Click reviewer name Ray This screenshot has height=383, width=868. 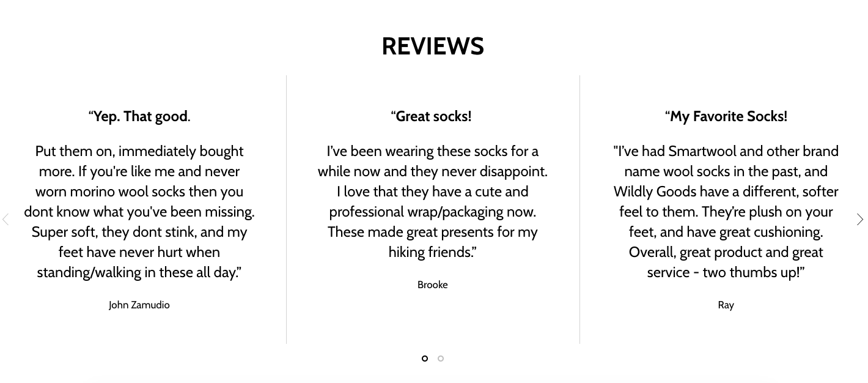click(x=726, y=305)
